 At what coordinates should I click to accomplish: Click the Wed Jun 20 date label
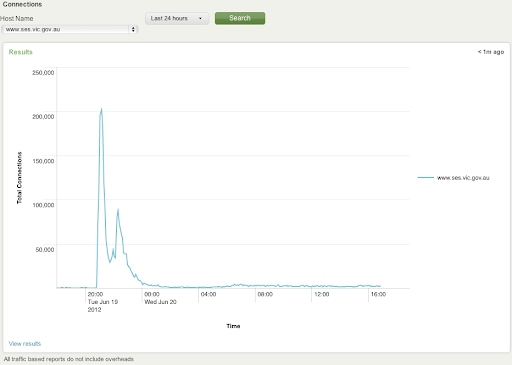160,302
